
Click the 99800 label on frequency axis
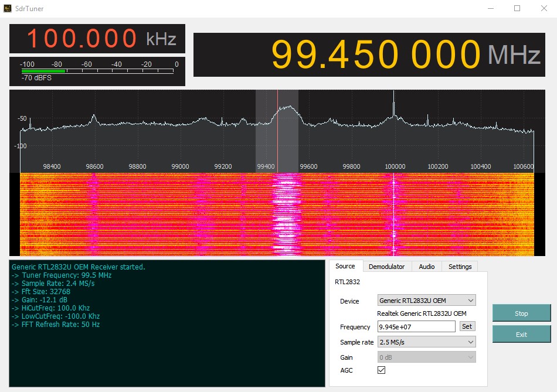(x=351, y=166)
